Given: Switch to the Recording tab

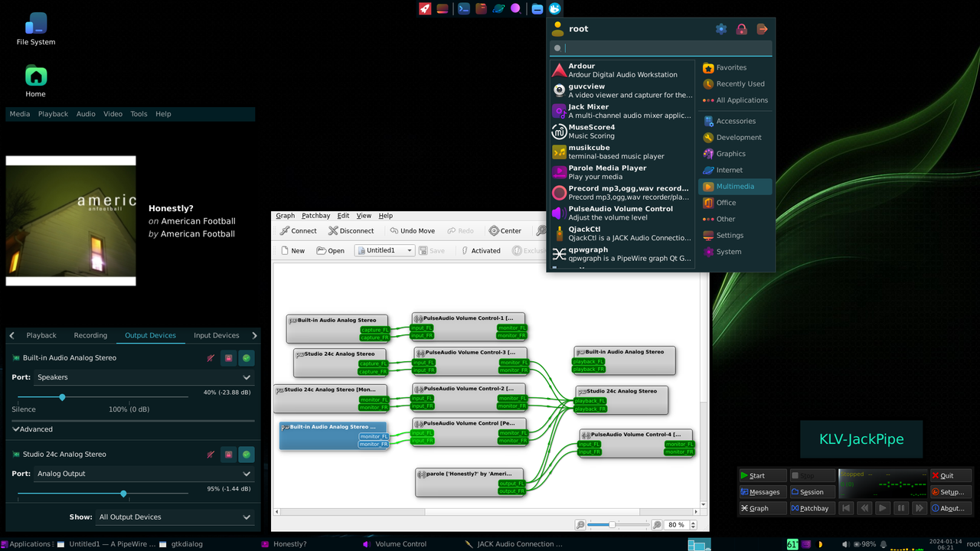Looking at the screenshot, I should [90, 335].
